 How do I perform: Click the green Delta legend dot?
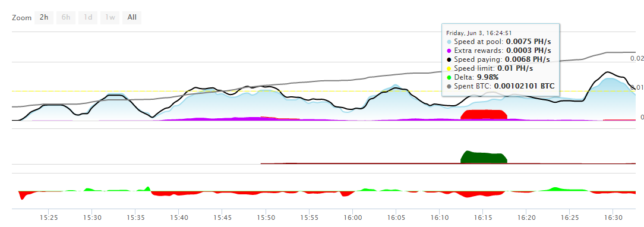449,78
